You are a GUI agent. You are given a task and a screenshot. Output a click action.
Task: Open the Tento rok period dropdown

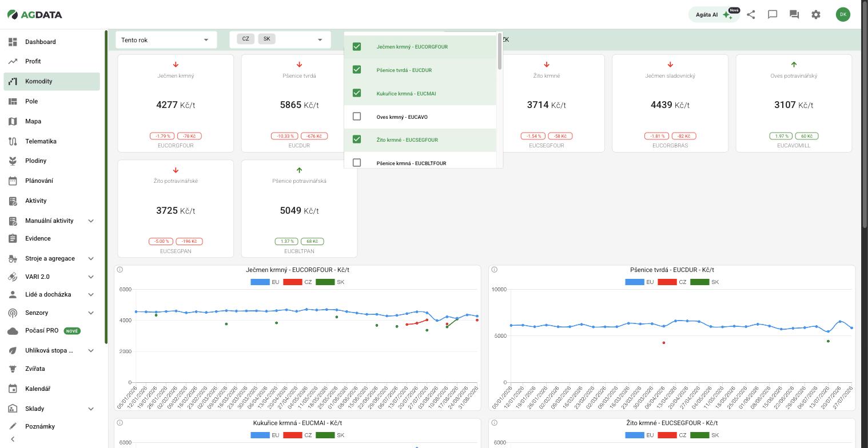(x=166, y=40)
